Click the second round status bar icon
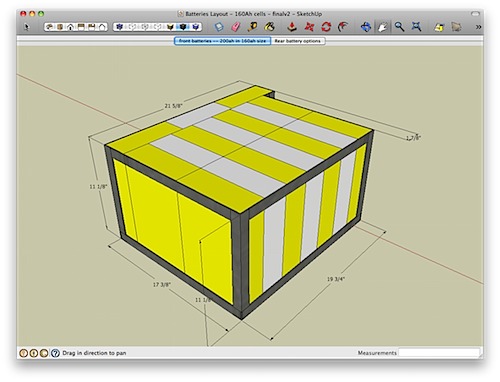The image size is (500, 382). tap(34, 353)
